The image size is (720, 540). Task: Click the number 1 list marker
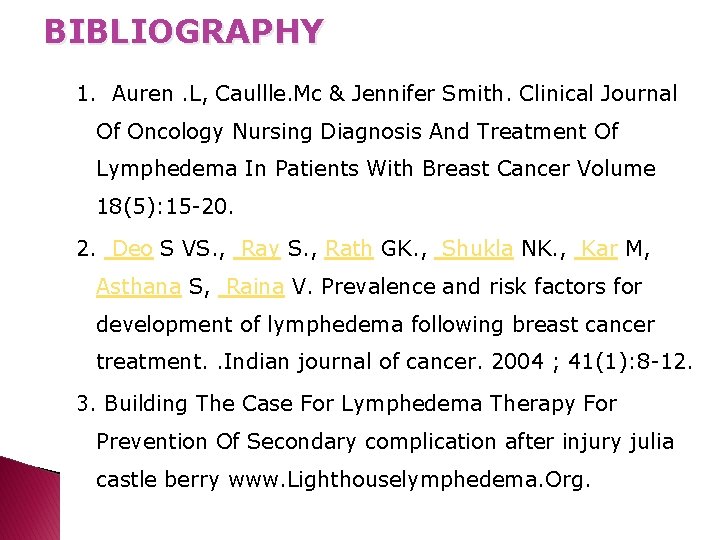point(85,94)
